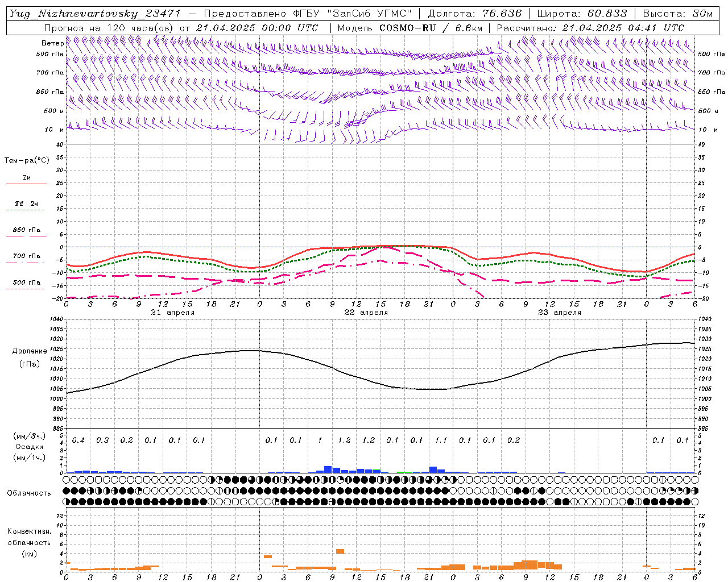Click the 'Давление' pressure panel label
This screenshot has height=582, width=728.
[x=30, y=351]
